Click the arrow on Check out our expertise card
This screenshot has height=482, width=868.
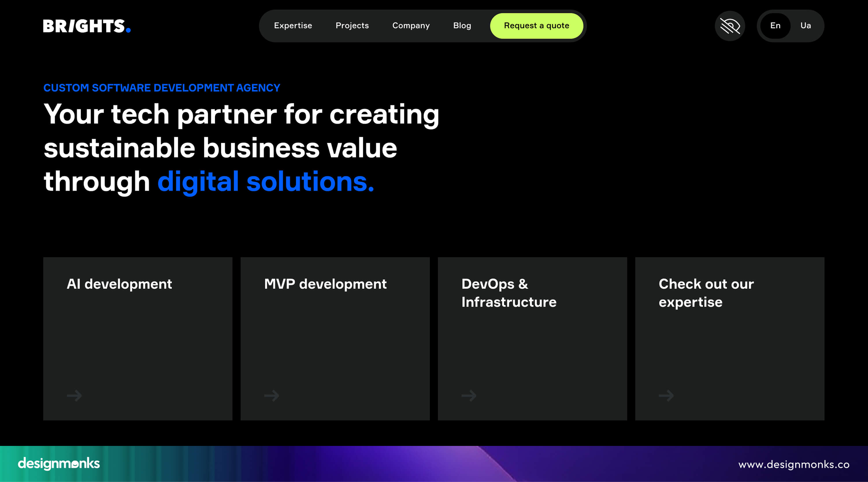click(x=666, y=395)
